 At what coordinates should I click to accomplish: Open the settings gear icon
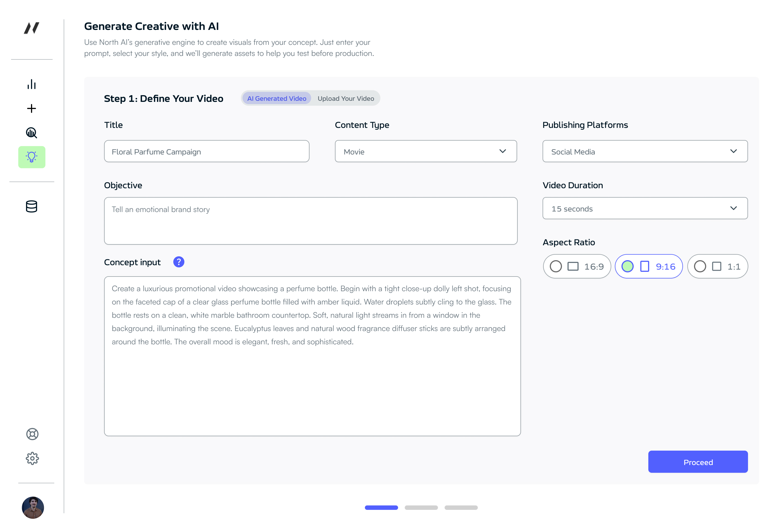(x=32, y=458)
